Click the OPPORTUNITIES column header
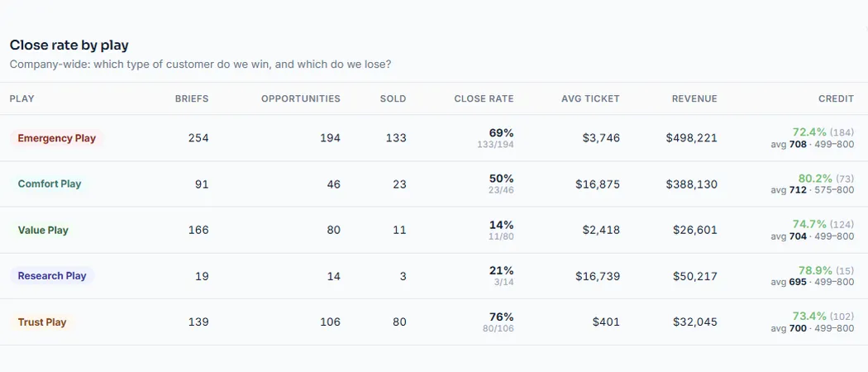The image size is (868, 372). pyautogui.click(x=301, y=98)
